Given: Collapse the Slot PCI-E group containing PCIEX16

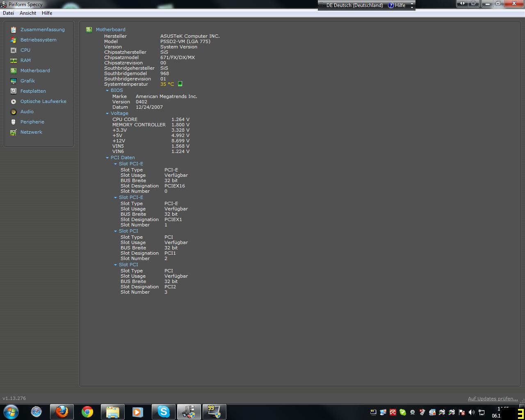Looking at the screenshot, I should [116, 164].
